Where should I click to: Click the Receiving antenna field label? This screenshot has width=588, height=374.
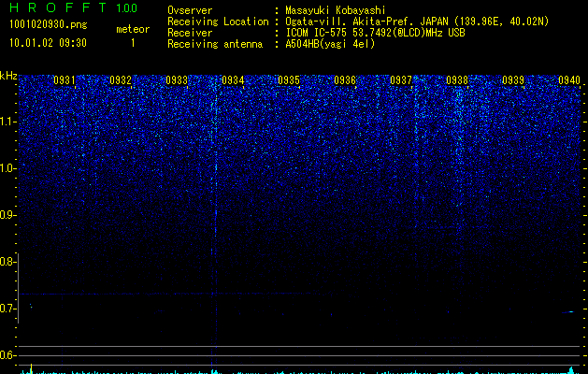click(x=215, y=44)
